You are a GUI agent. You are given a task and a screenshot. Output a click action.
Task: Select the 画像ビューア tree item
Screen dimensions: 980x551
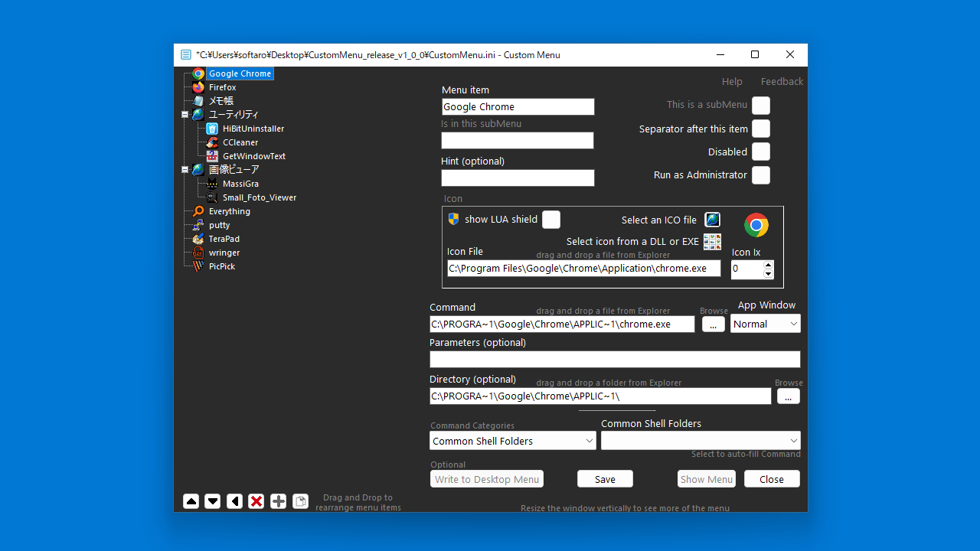click(234, 170)
